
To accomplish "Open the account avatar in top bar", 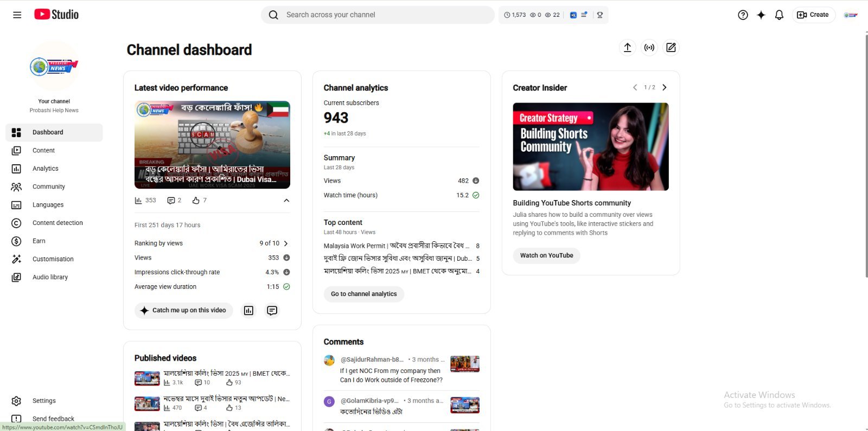I will 850,15.
